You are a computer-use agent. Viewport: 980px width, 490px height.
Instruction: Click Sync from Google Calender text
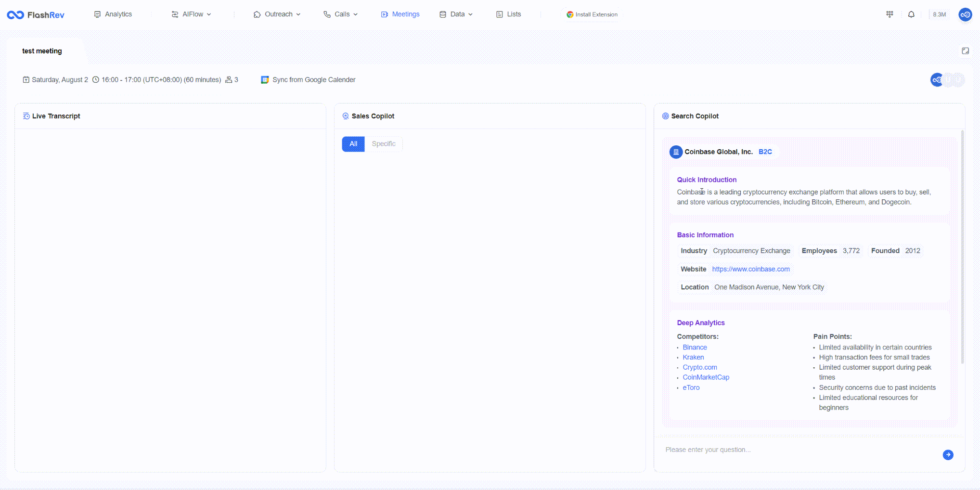314,80
